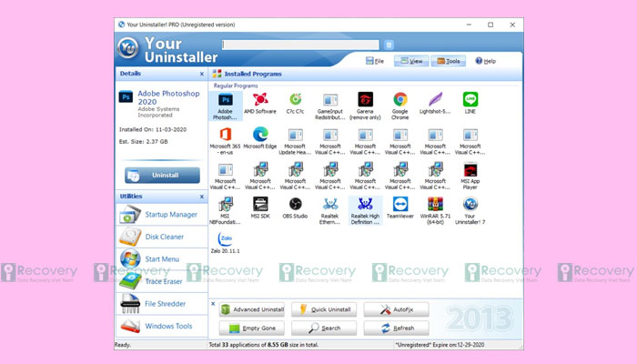Launch the Trace Eraser utility
Viewport: 637px width, 364px height.
click(162, 281)
